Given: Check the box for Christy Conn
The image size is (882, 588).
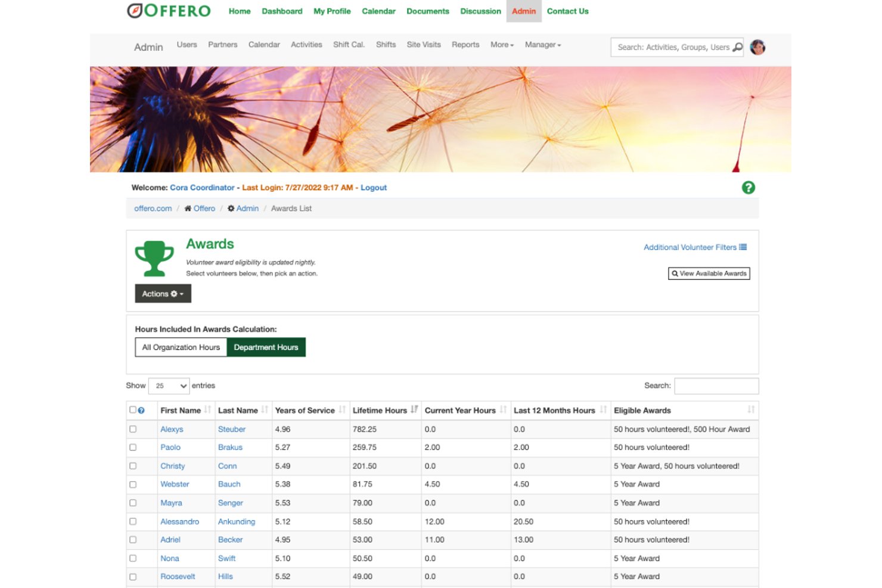Looking at the screenshot, I should coord(133,466).
